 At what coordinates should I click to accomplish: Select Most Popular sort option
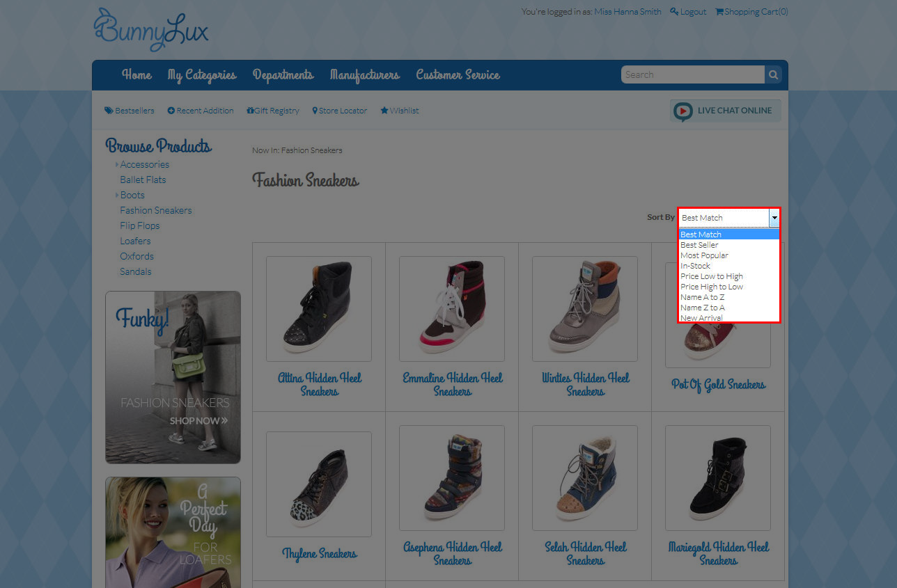pyautogui.click(x=729, y=255)
